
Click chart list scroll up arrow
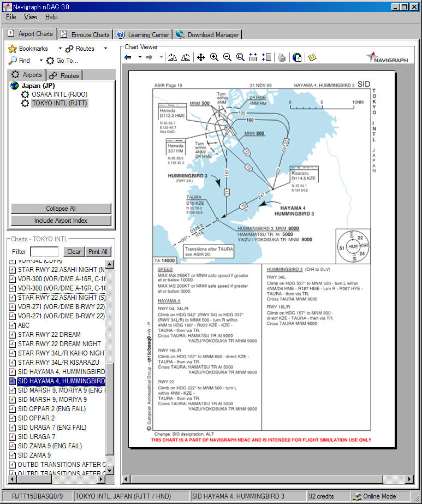(110, 264)
